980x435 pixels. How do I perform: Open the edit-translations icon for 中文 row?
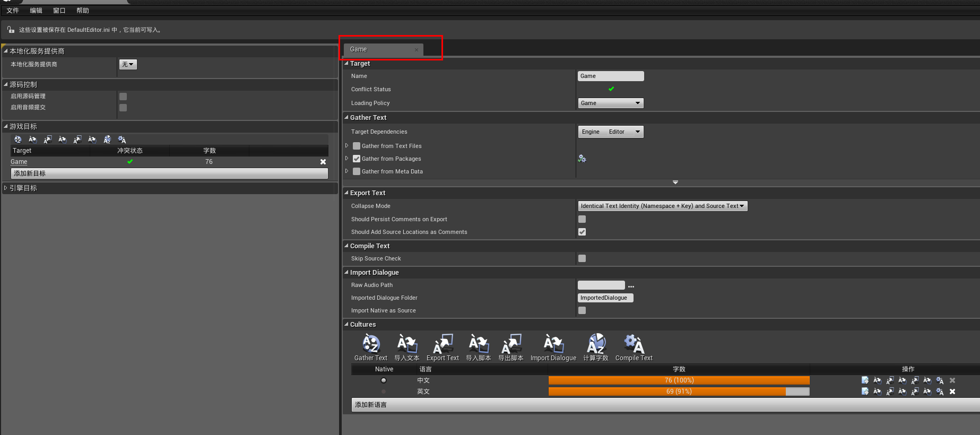[865, 380]
